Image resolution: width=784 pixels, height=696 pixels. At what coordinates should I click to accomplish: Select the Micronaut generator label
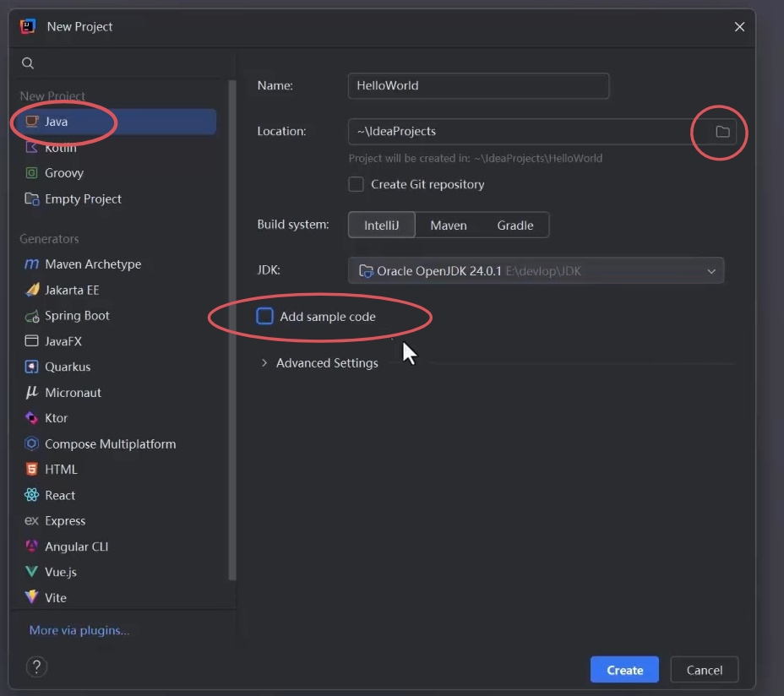73,393
